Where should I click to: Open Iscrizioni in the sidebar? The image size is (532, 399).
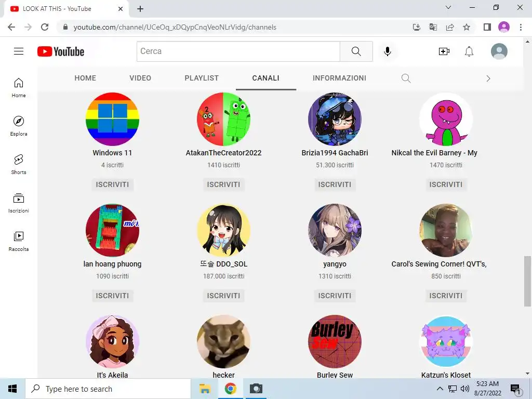pos(19,203)
